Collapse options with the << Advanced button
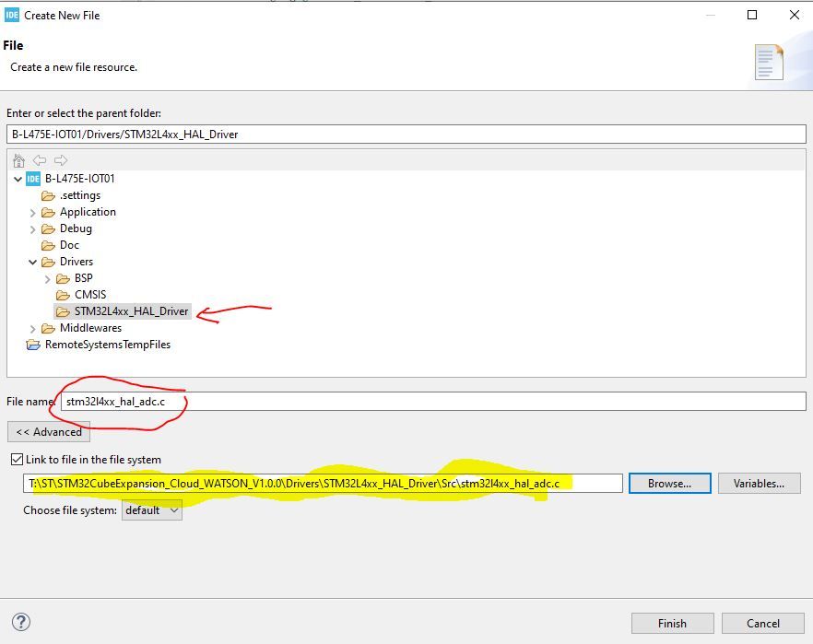This screenshot has height=644, width=813. tap(49, 431)
